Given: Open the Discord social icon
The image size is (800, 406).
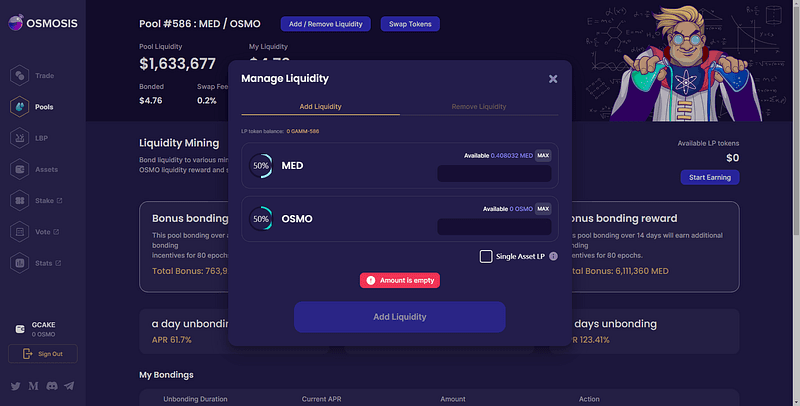Looking at the screenshot, I should click(52, 386).
